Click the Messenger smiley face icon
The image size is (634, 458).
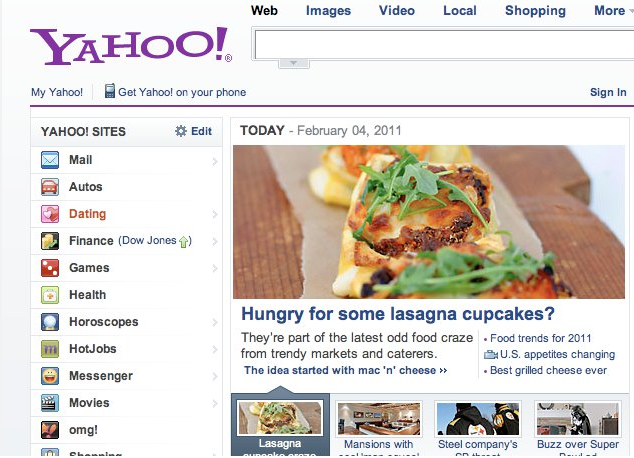click(x=50, y=376)
